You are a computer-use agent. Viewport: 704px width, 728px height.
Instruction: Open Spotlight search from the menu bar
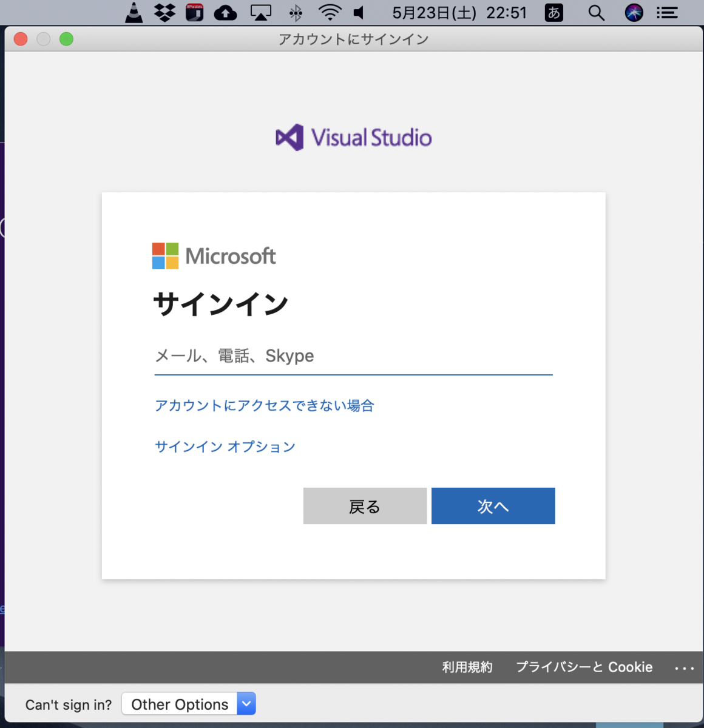(595, 12)
